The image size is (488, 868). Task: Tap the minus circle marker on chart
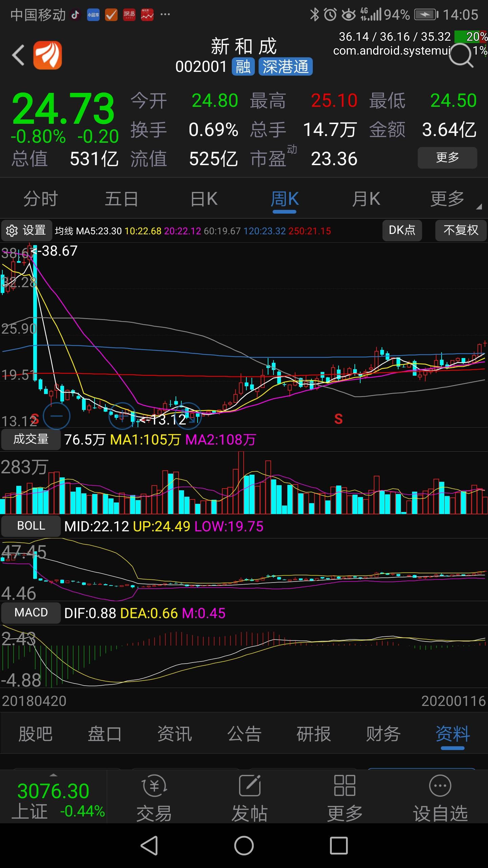(57, 416)
